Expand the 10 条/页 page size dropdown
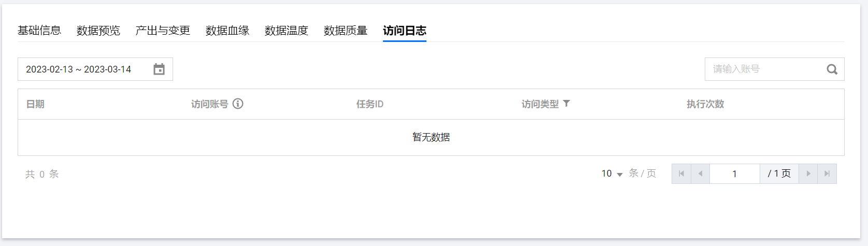This screenshot has width=868, height=246. (612, 173)
